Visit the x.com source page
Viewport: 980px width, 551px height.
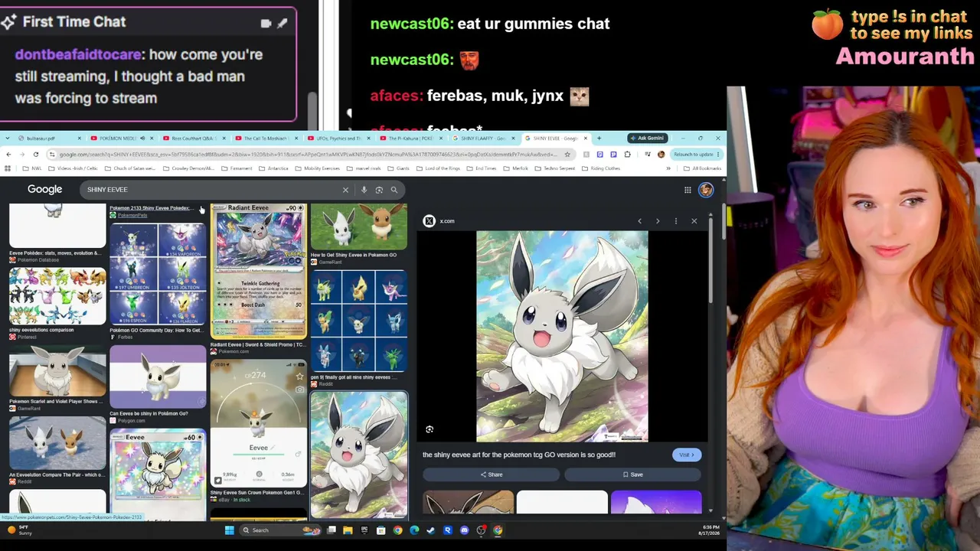pyautogui.click(x=686, y=455)
